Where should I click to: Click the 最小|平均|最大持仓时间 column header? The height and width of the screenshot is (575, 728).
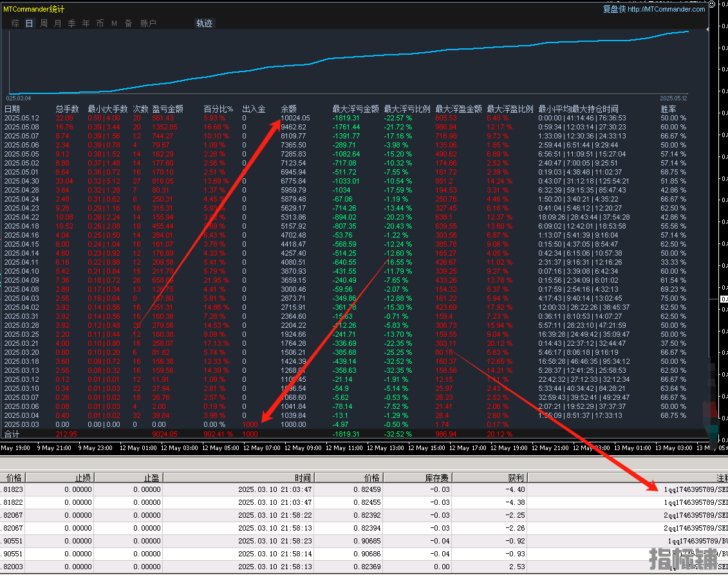(579, 109)
